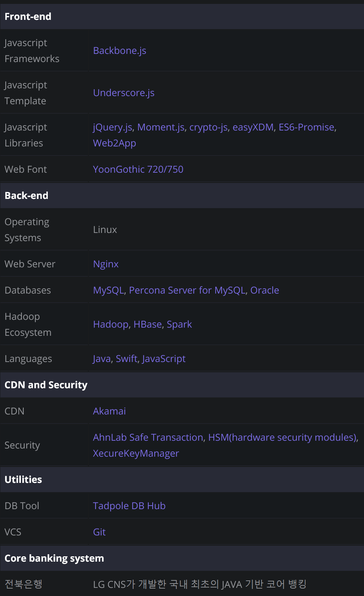Click the LG CNS가 개발한 description text
The image size is (364, 596).
200,584
